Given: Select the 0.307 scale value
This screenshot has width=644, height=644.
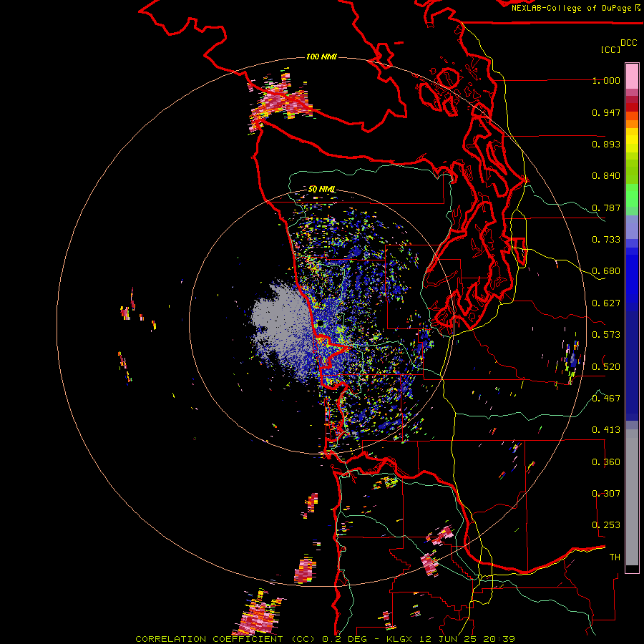Looking at the screenshot, I should (x=606, y=493).
